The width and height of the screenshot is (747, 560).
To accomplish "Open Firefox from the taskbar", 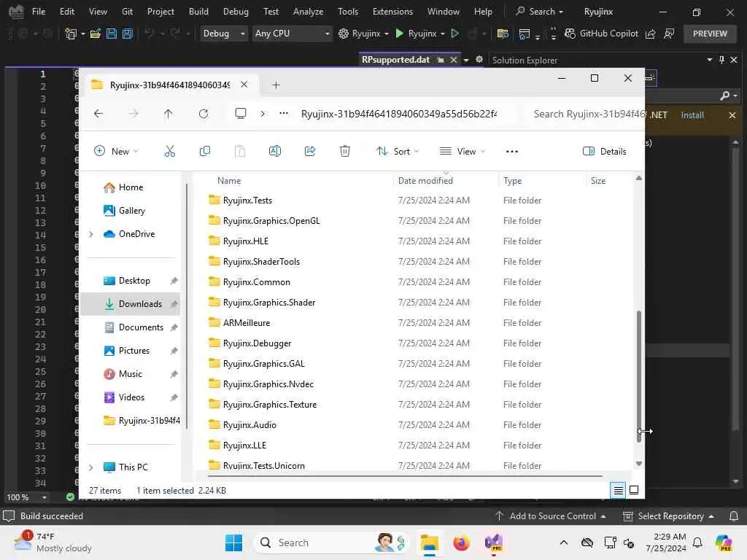I will tap(461, 542).
